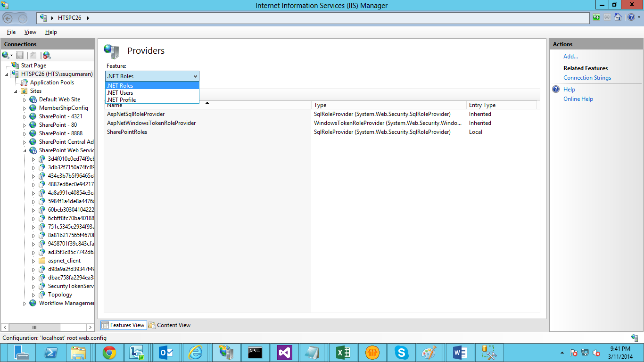Select the AspNetWindowsTokenRoleProvider row
Screen dimensions: 644x362
[x=322, y=123]
